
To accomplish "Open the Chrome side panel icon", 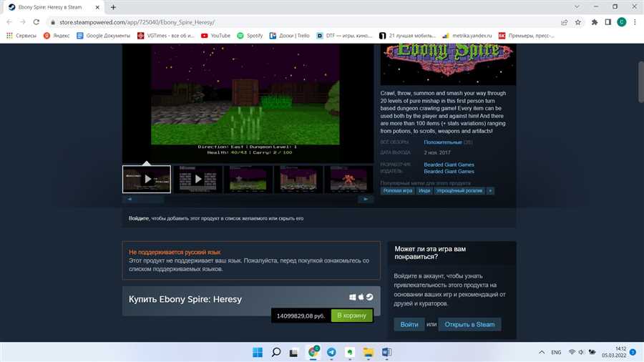I will [608, 22].
